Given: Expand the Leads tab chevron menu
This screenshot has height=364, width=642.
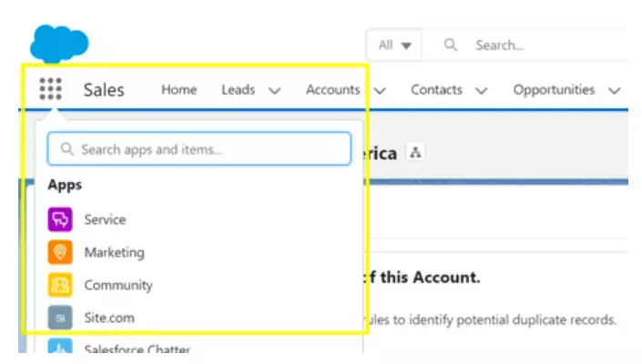Looking at the screenshot, I should tap(274, 90).
